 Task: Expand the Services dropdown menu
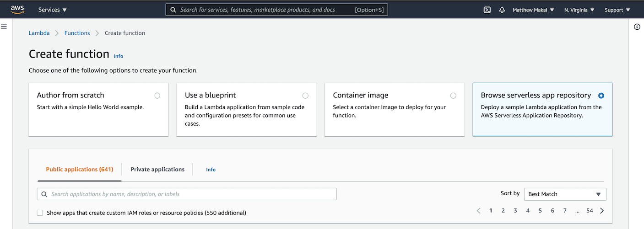click(x=52, y=10)
